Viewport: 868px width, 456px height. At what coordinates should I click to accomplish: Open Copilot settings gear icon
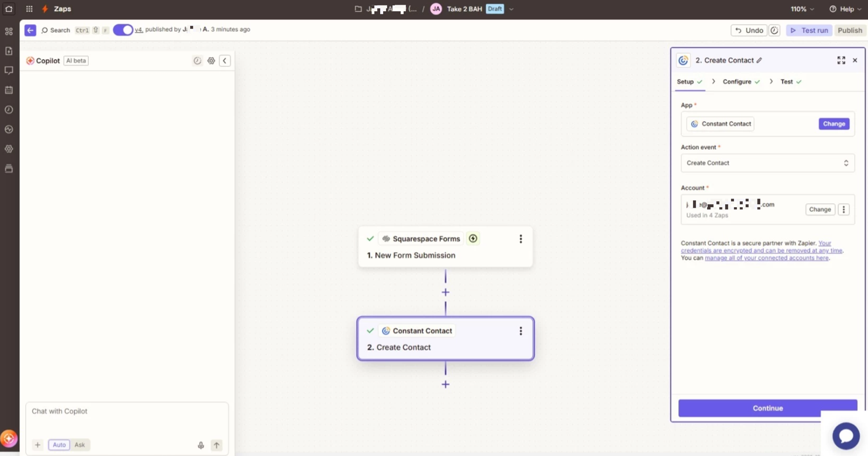coord(211,61)
